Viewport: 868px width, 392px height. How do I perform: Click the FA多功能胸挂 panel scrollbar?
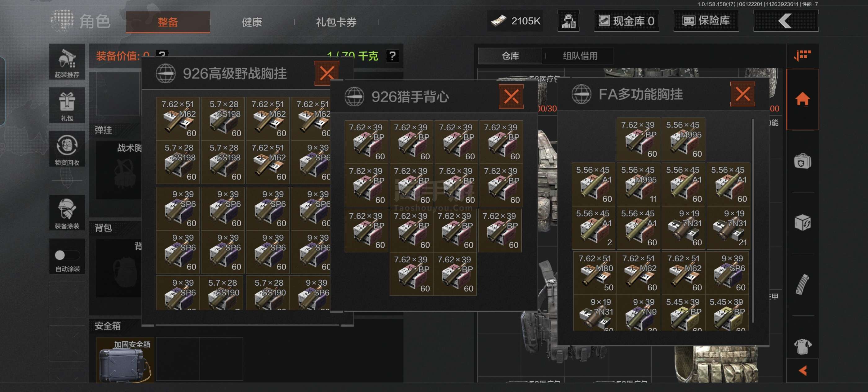(753, 221)
